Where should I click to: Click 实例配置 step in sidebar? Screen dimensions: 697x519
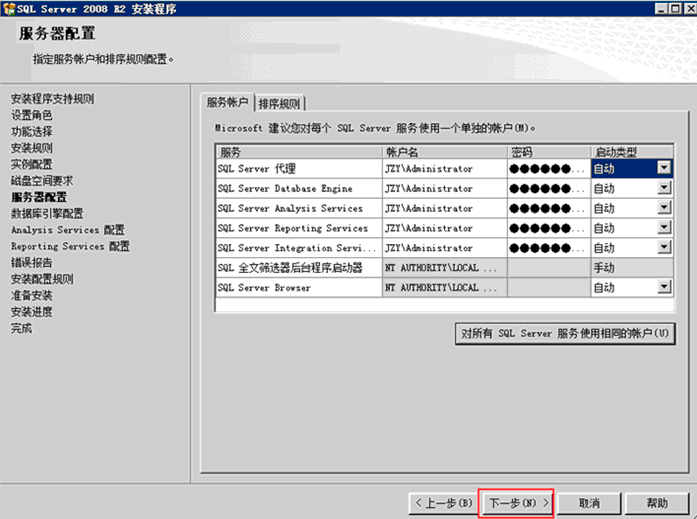click(x=32, y=164)
